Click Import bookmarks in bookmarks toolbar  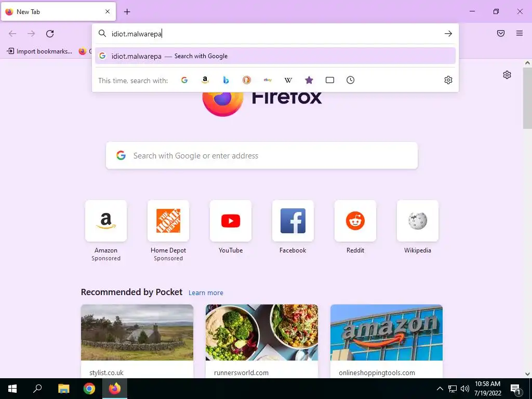(39, 51)
